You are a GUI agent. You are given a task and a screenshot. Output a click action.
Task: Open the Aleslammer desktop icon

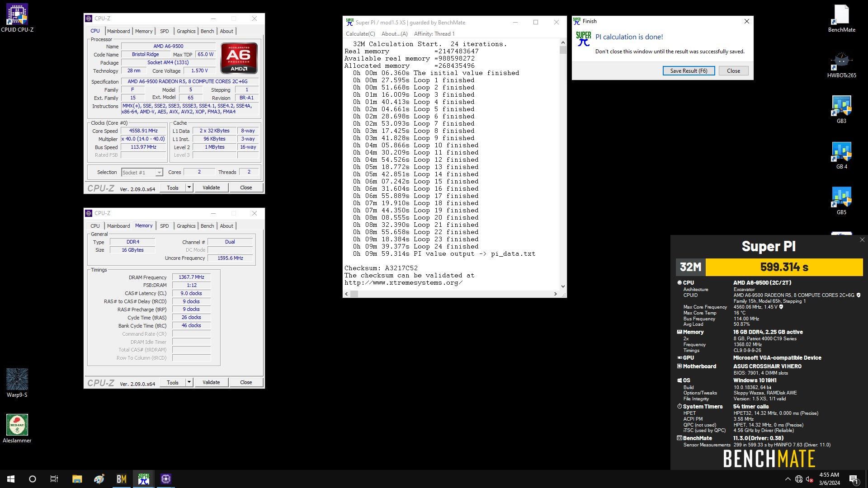[x=17, y=428]
